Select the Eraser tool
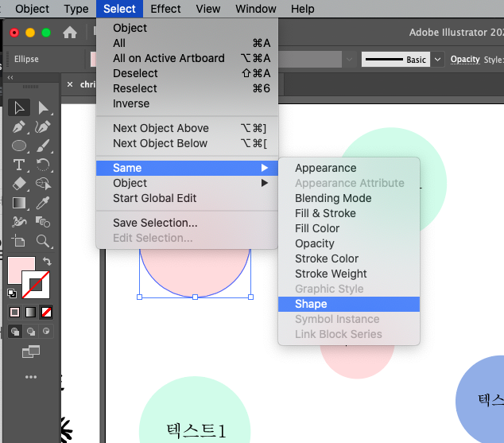Viewport: 504px width, 443px height. tap(19, 184)
